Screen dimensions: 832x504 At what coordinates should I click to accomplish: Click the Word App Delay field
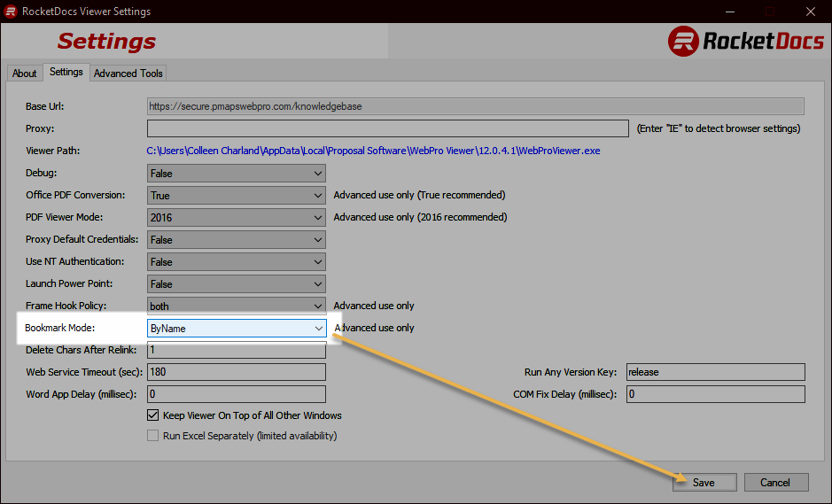(236, 394)
